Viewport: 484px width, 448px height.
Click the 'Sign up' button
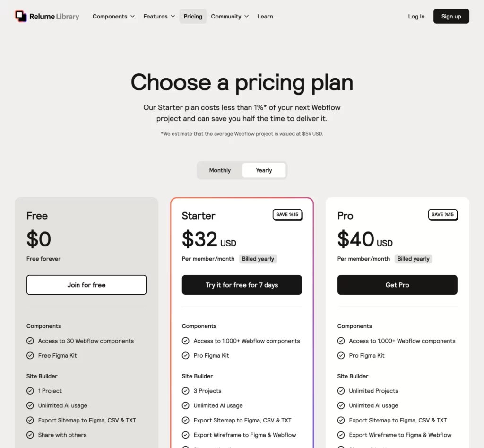pos(450,16)
